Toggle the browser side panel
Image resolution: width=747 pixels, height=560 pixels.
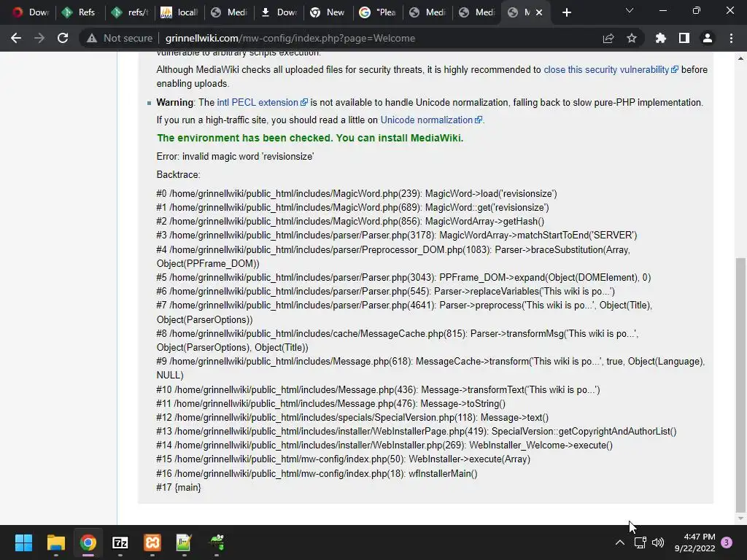point(684,38)
